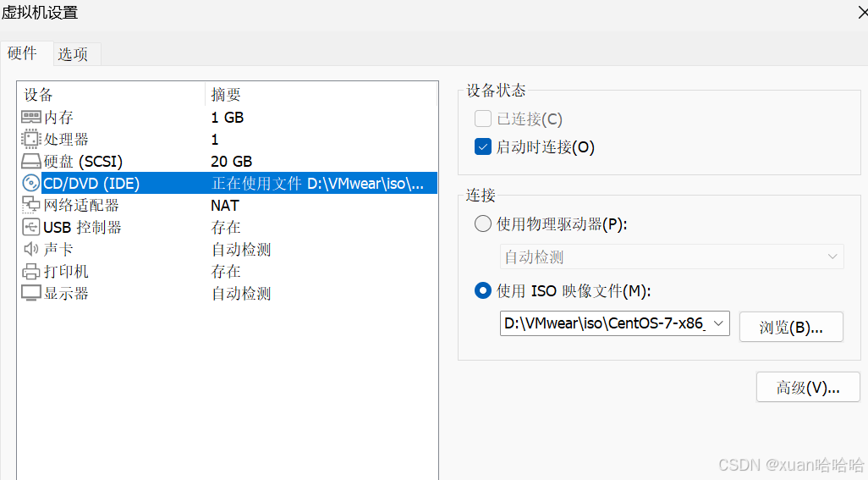Select the 显示器 row label

pyautogui.click(x=66, y=294)
